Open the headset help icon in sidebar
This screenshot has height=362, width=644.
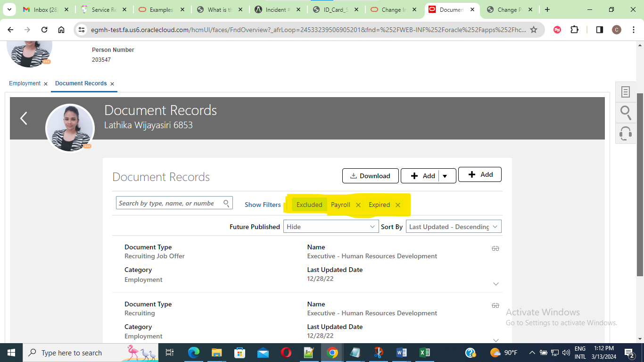point(626,133)
